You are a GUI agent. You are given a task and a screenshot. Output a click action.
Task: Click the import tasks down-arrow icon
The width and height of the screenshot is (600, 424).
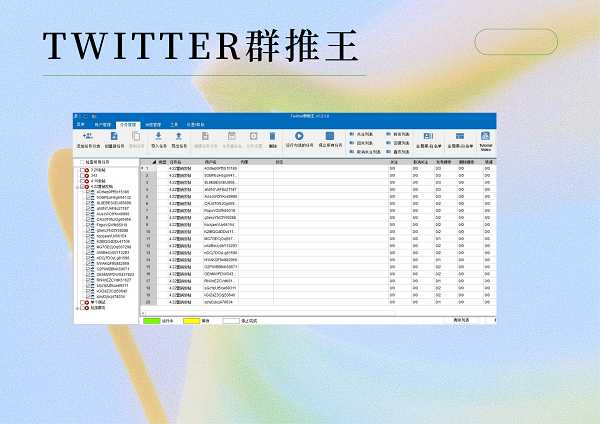click(x=158, y=136)
